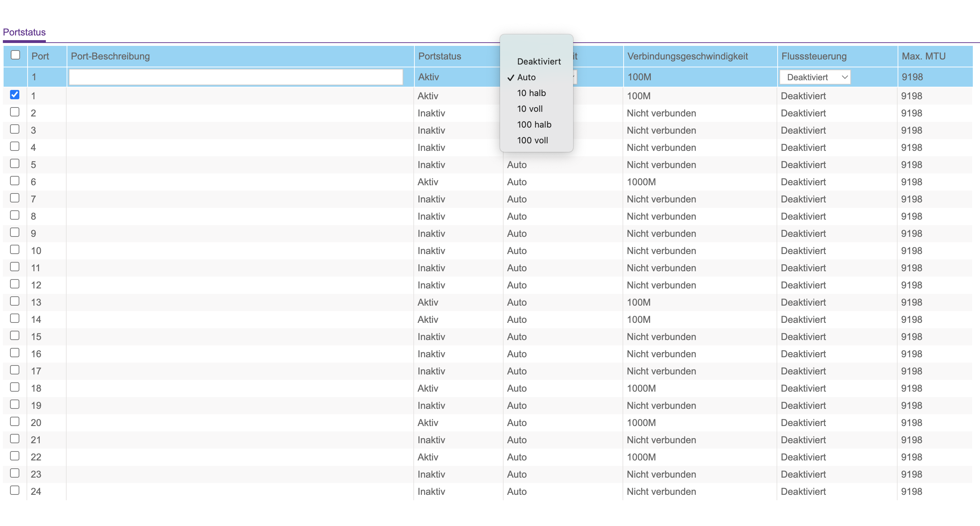The height and width of the screenshot is (526, 980).
Task: Enable the checkbox for port 13
Action: point(15,301)
